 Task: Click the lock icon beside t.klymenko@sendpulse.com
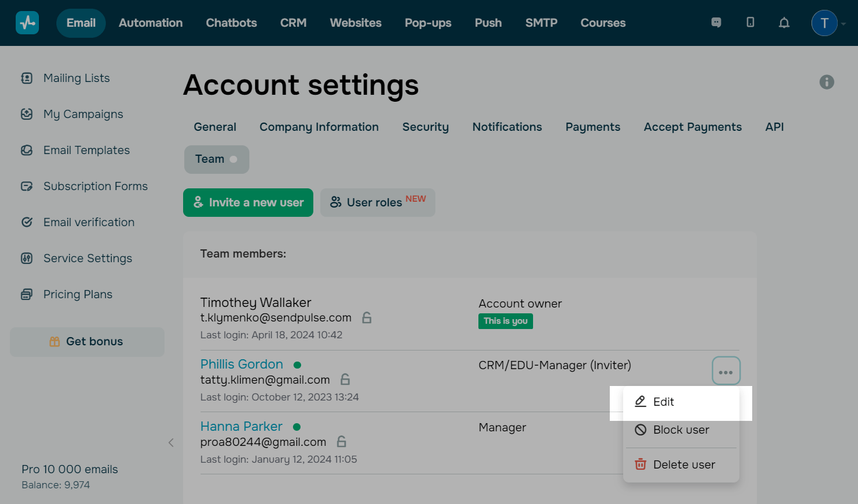(x=367, y=317)
